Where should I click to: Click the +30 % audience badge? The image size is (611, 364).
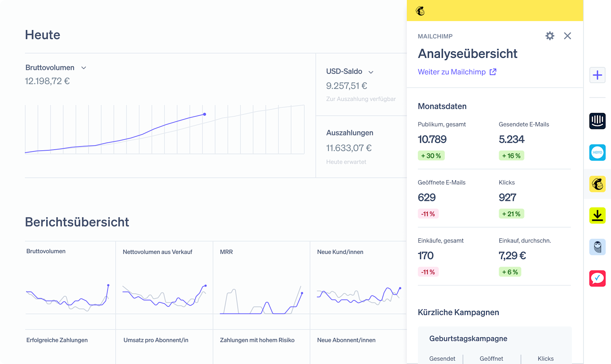coord(431,156)
